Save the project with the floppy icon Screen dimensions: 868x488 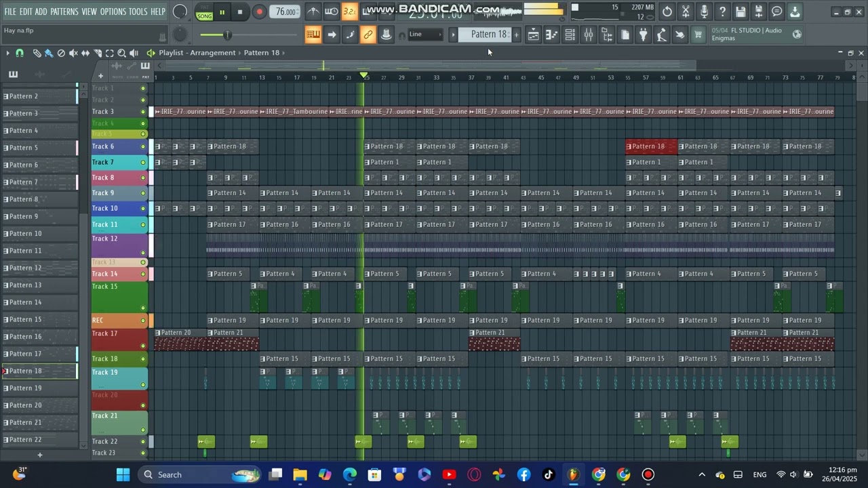[x=741, y=12]
